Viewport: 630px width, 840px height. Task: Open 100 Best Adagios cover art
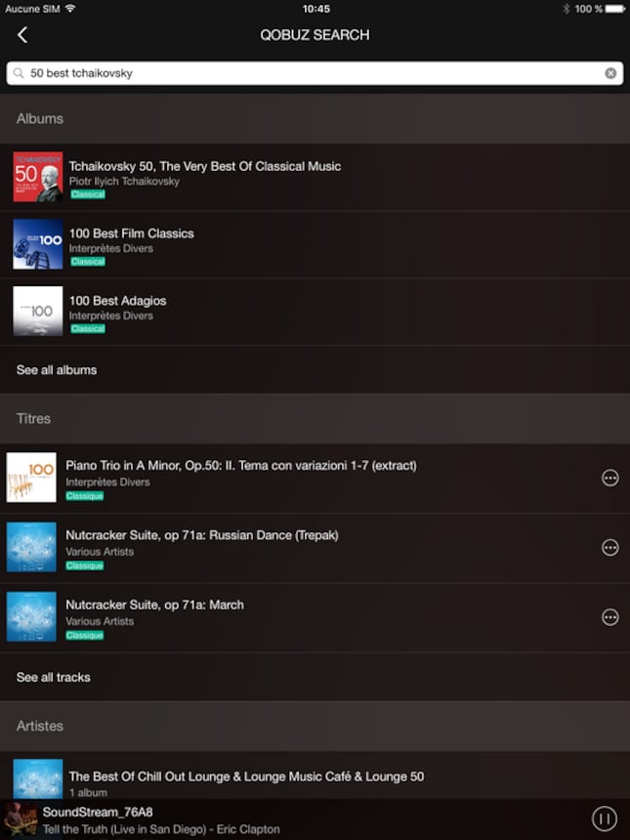[x=37, y=312]
